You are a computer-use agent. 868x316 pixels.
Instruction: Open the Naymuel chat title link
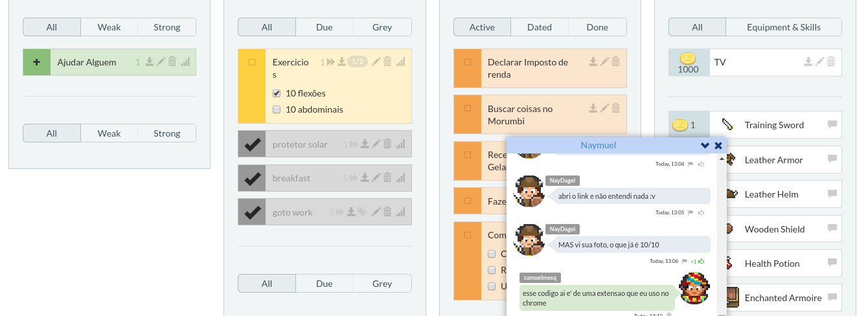coord(599,145)
